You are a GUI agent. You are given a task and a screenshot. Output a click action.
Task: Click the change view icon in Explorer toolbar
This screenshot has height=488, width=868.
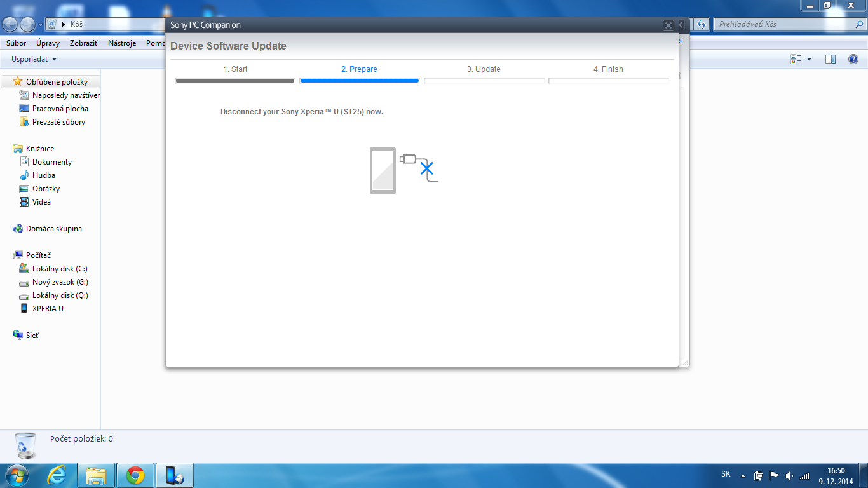pyautogui.click(x=796, y=59)
